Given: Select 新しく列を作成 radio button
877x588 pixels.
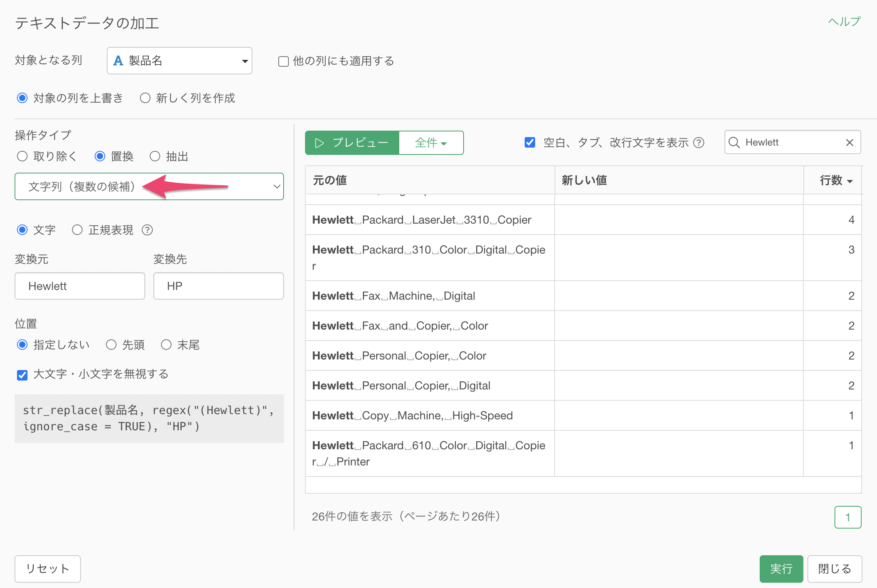Looking at the screenshot, I should click(145, 98).
